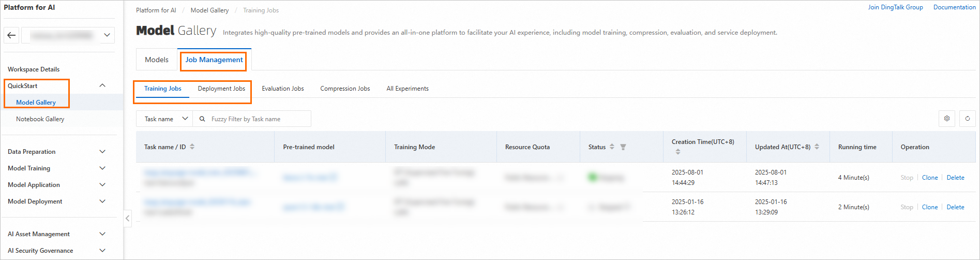Image resolution: width=980 pixels, height=260 pixels.
Task: Collapse the QuickStart section
Action: [102, 86]
